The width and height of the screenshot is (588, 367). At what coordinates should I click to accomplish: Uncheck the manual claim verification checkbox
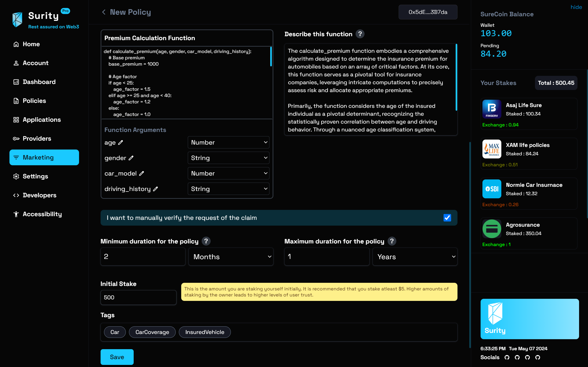coord(447,218)
